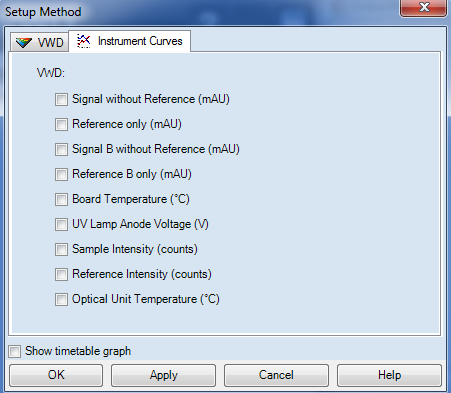This screenshot has width=451, height=393.
Task: Select the Instrument Curves tab
Action: 129,41
